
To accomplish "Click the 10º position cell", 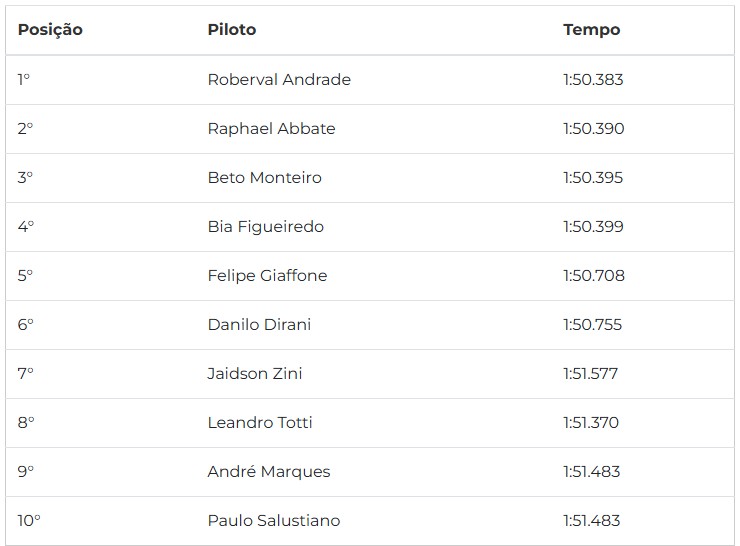I will (x=29, y=521).
